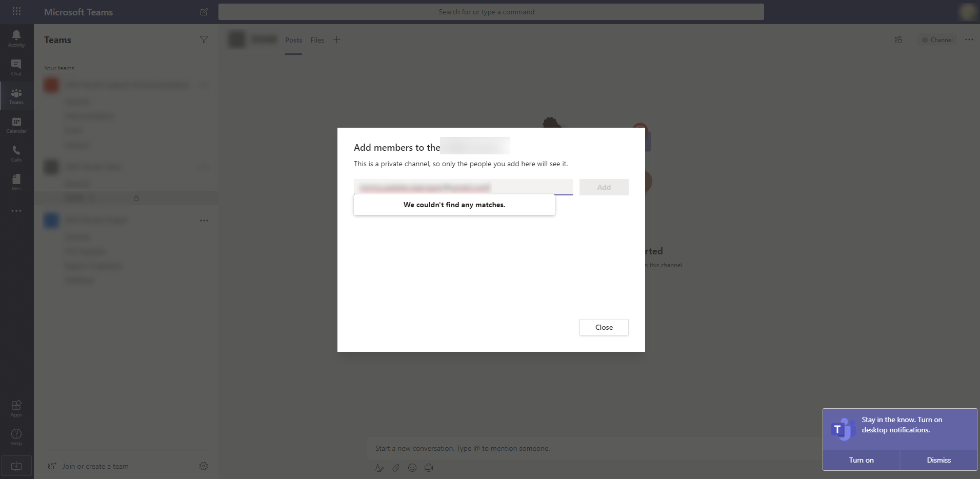Click the Channel notifications button
Viewport: 980px width, 479px height.
pos(937,39)
